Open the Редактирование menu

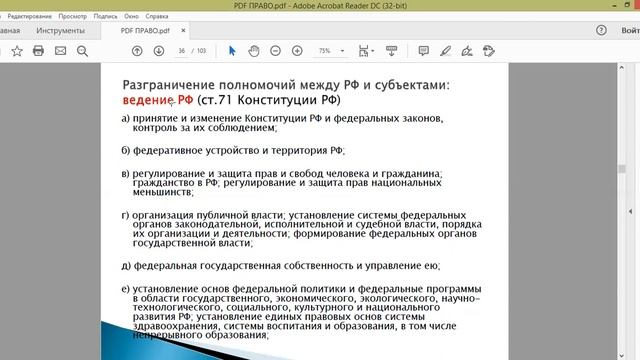[29, 16]
